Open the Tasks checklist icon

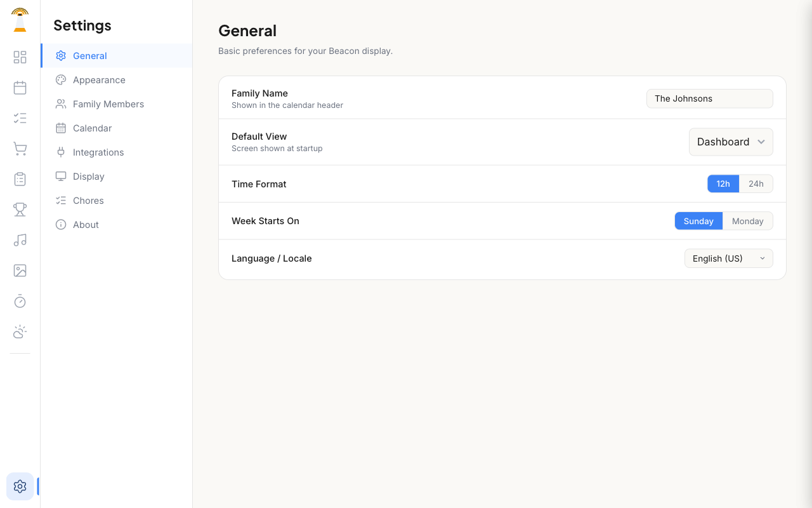pos(20,118)
